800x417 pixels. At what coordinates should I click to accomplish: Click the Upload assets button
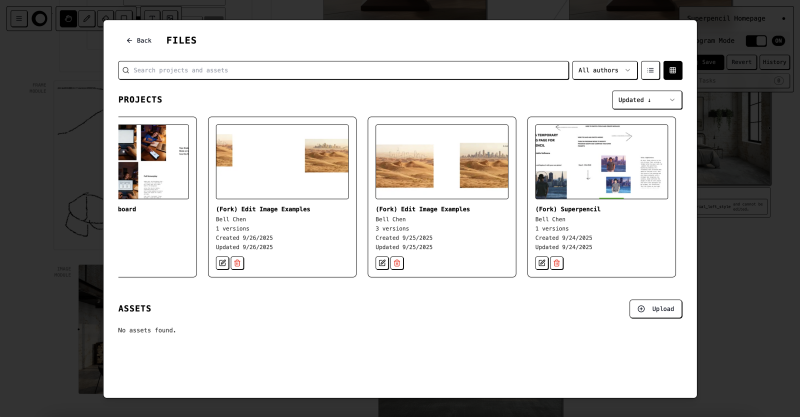pos(655,309)
